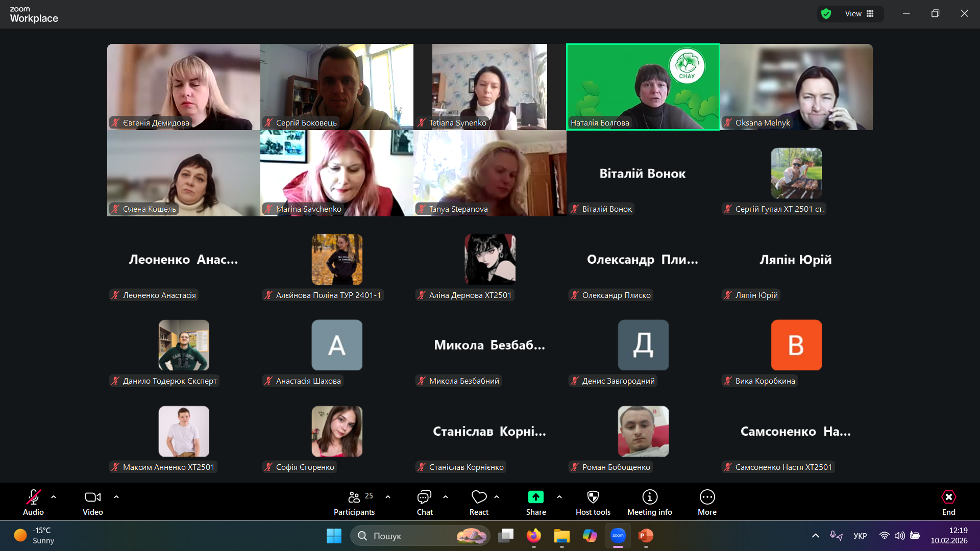980x551 pixels.
Task: Click the green Share screen icon
Action: coord(535,497)
